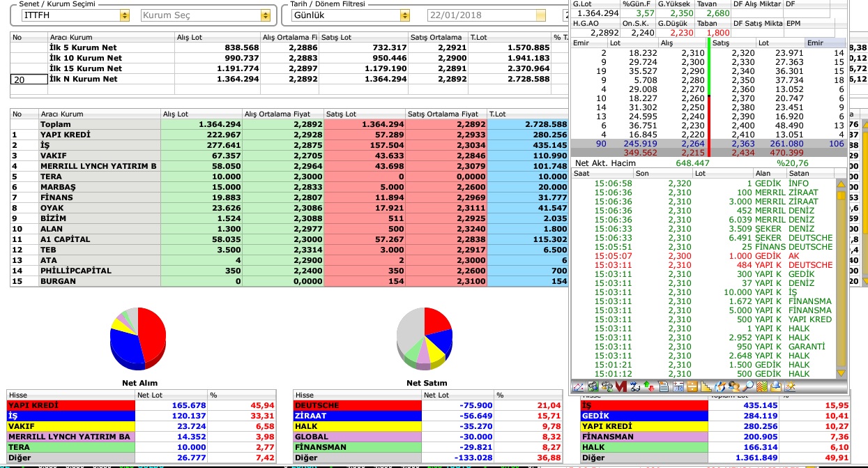Click the İlk 15 Kurum Net summary row
The height and width of the screenshot is (468, 868).
(289, 68)
